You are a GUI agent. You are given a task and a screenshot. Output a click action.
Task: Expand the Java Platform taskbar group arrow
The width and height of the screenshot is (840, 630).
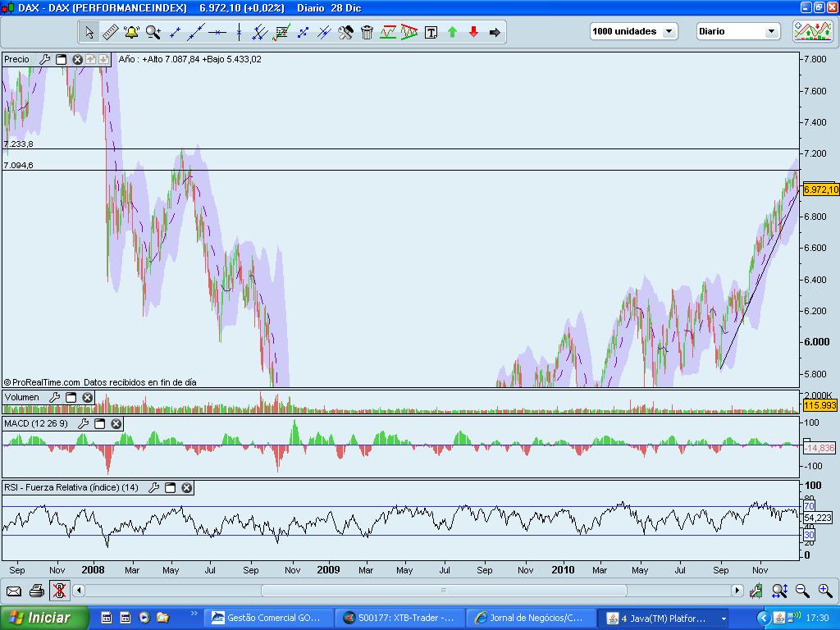point(724,619)
